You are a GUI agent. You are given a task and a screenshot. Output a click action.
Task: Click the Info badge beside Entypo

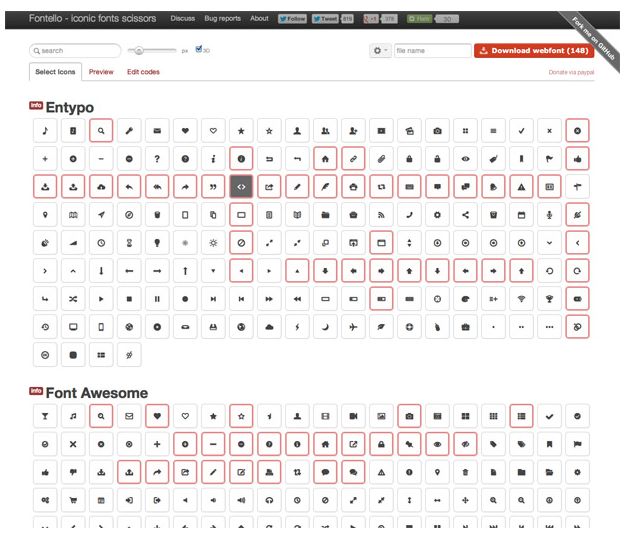(x=36, y=105)
